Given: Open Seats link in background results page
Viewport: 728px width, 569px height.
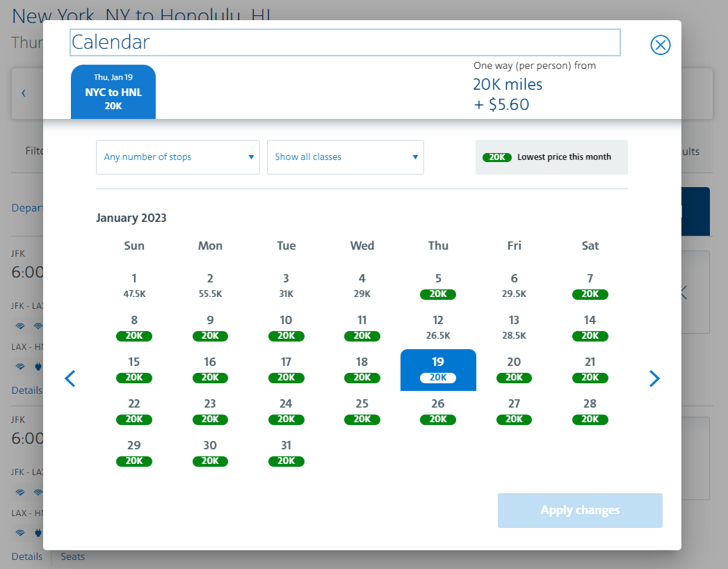Looking at the screenshot, I should [x=73, y=556].
